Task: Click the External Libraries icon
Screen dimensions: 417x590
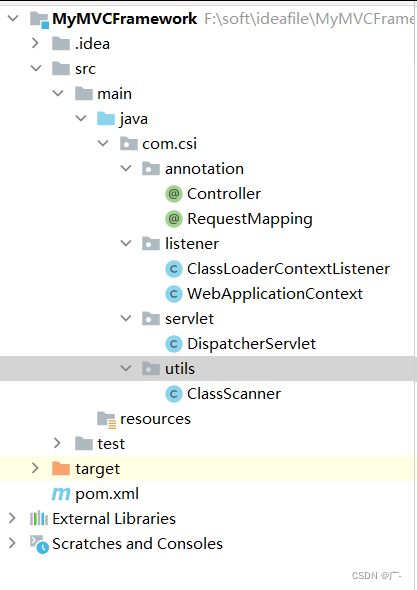Action: click(x=39, y=519)
